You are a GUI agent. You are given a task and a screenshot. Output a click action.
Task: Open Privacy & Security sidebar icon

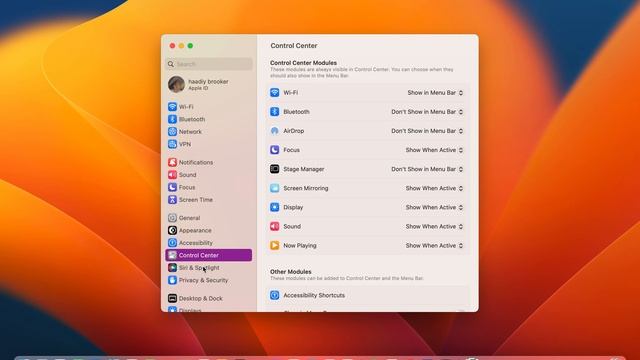coord(172,280)
